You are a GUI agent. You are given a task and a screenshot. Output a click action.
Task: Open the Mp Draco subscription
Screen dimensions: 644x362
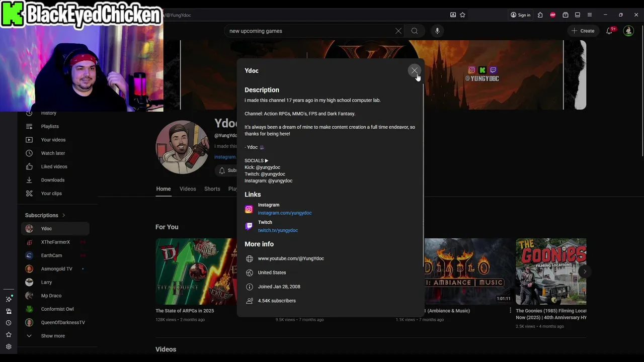[x=55, y=296]
